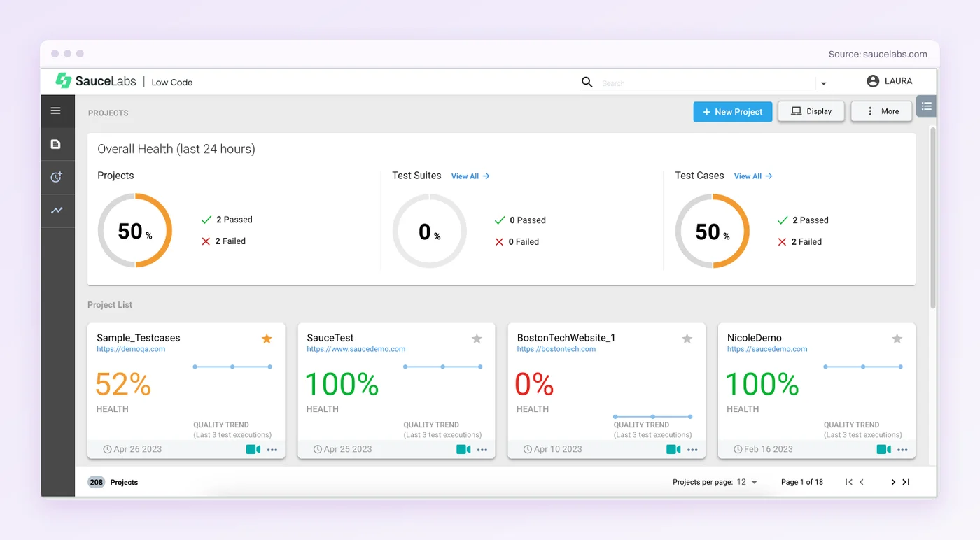This screenshot has width=980, height=540.
Task: Click the New Project button
Action: click(733, 112)
